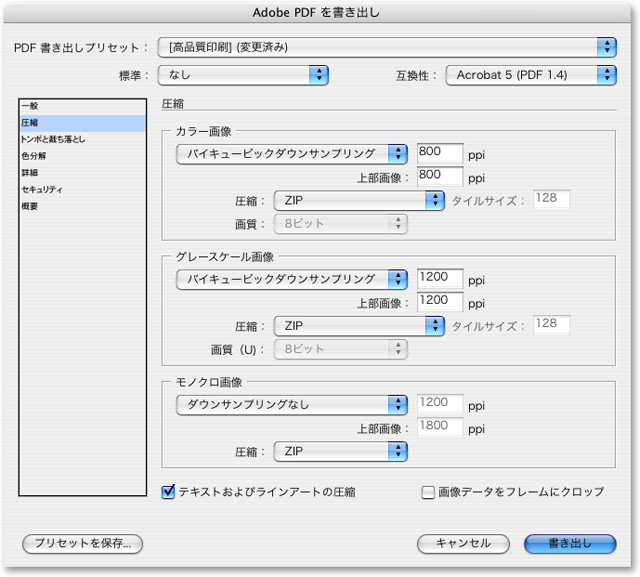The height and width of the screenshot is (577, 640).
Task: Click the カラー画像 800 ppi resolution field
Action: 440,154
